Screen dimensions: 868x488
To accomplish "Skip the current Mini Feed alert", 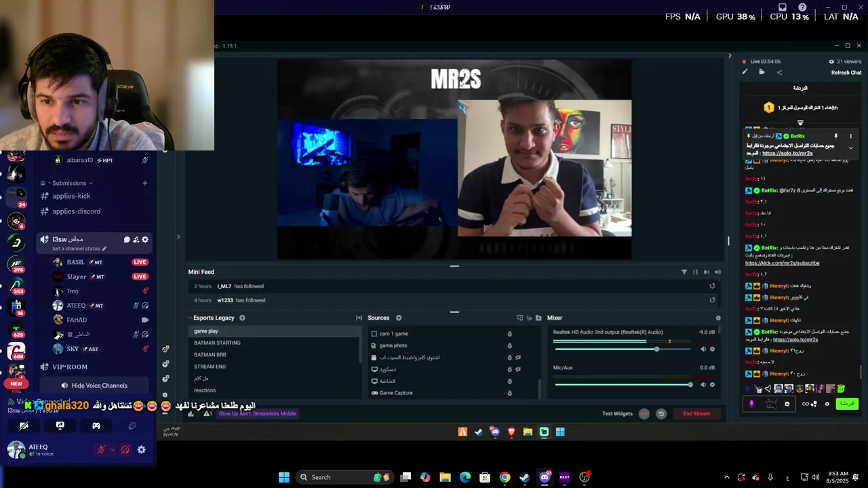I will (706, 272).
